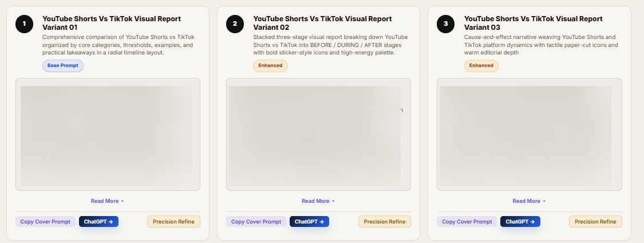Click the Base Prompt tag

[x=63, y=66]
